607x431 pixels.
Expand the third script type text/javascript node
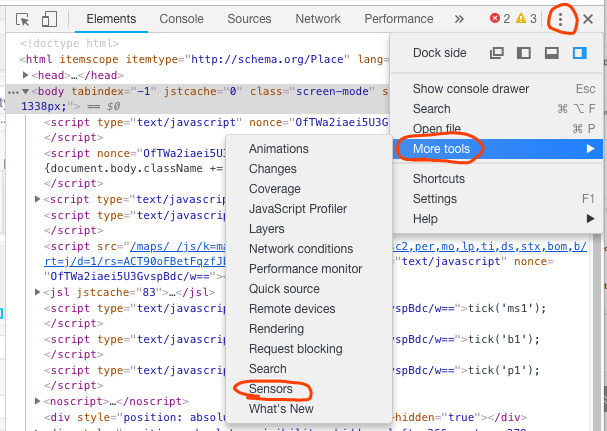pyautogui.click(x=38, y=199)
